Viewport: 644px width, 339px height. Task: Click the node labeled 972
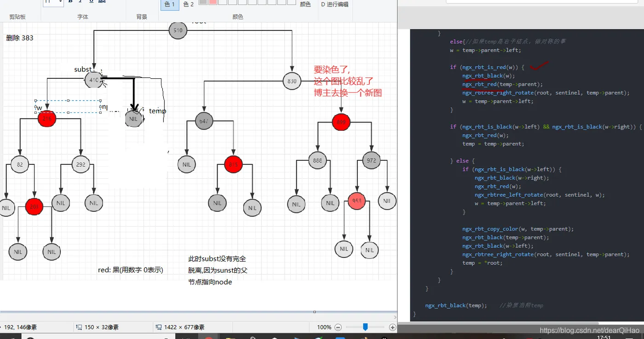[x=371, y=160]
